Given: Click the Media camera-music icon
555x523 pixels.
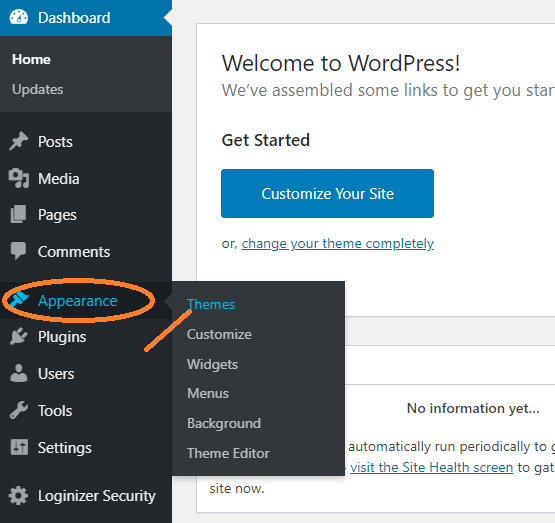Looking at the screenshot, I should 18,178.
